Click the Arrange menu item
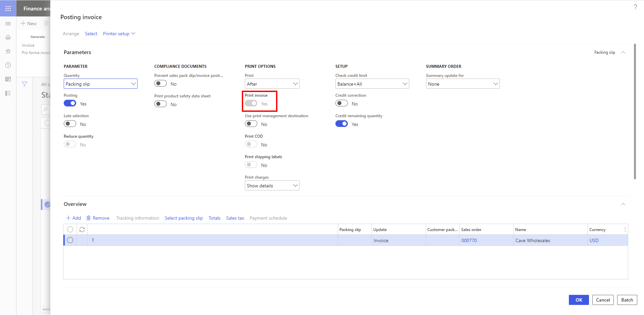The image size is (644, 315). click(71, 34)
